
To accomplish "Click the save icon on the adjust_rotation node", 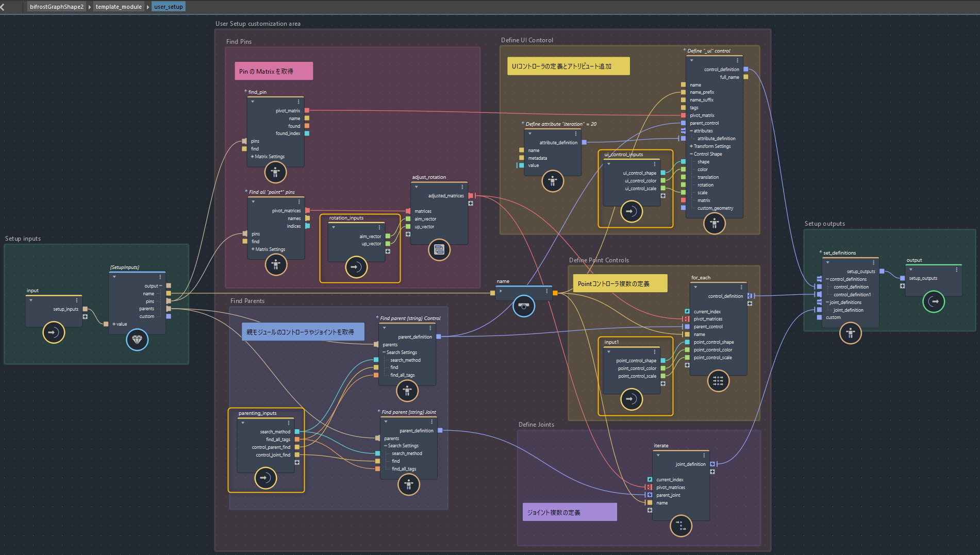I will pos(439,250).
